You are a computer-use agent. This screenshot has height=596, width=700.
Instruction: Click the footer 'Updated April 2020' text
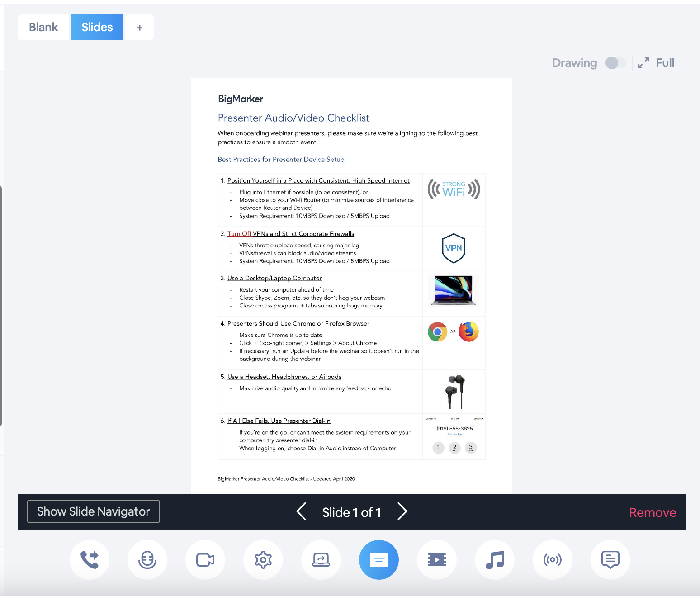(x=334, y=479)
